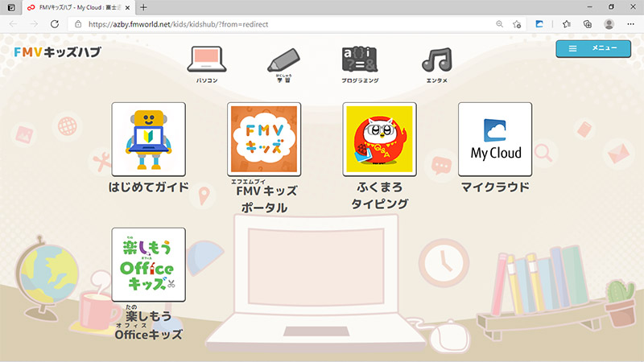Click the はじめてガイド label text
Screen dimensions: 644x362
(x=149, y=187)
